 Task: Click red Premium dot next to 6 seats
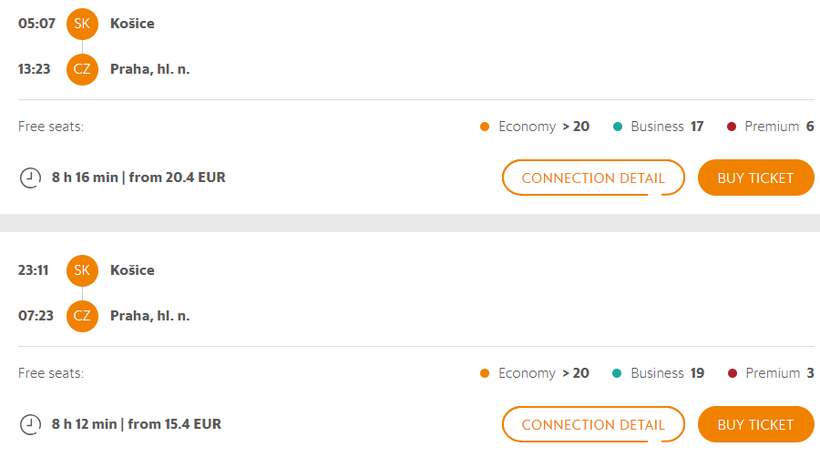(x=732, y=127)
